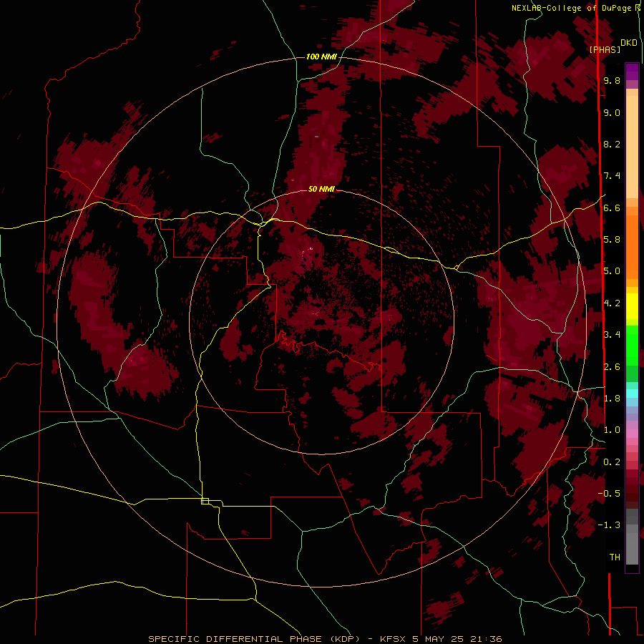Click the 7.4 scale value
Viewport: 644px width, 644px height.
(x=612, y=176)
